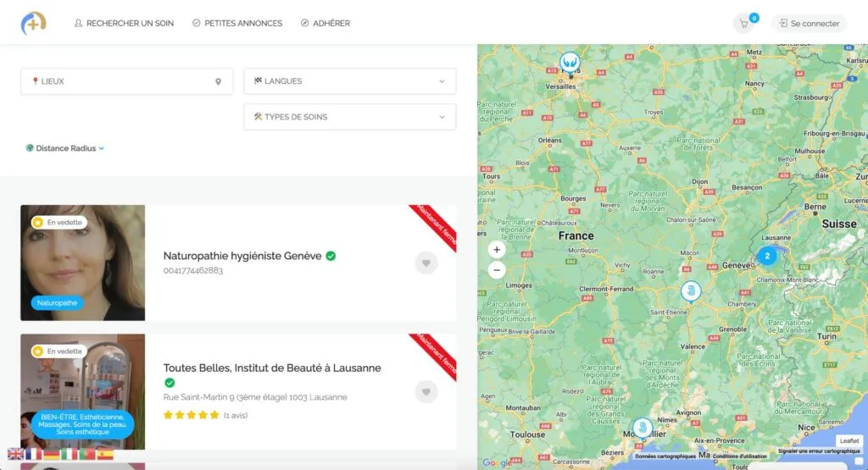Open the Toutes Belles listing thumbnail
This screenshot has height=470, width=868.
pos(82,391)
